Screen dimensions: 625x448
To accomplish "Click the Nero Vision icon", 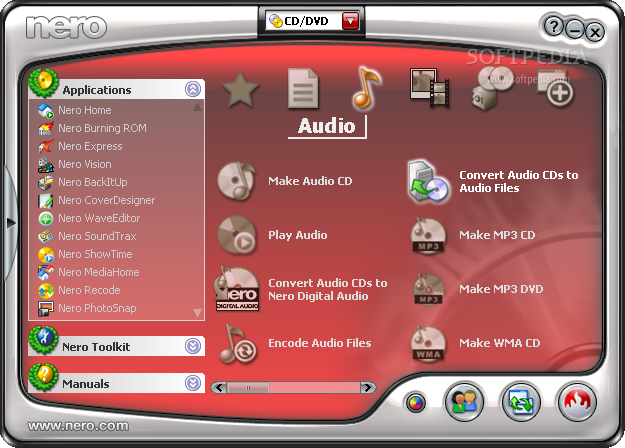I will [46, 164].
